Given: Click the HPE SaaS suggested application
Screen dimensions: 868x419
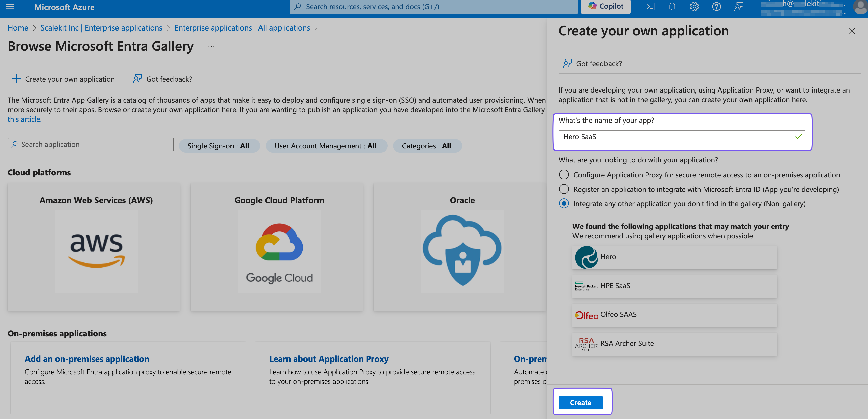Looking at the screenshot, I should [x=674, y=286].
